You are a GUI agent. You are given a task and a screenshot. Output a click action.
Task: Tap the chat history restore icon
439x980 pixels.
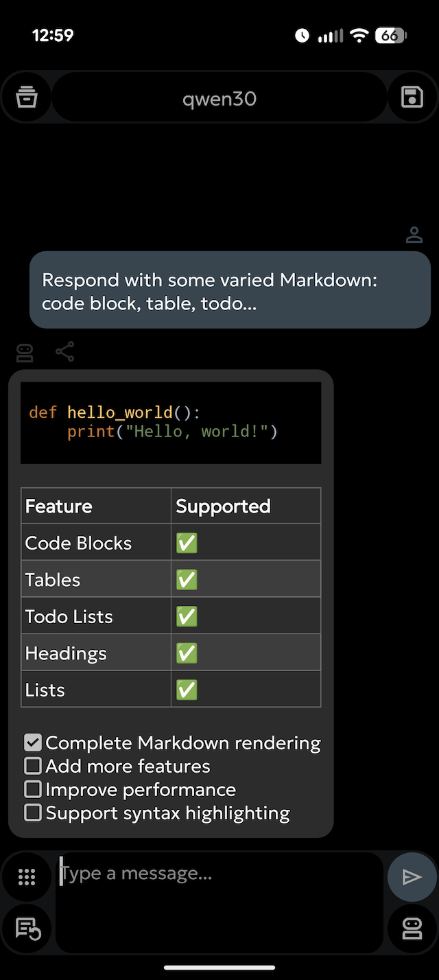click(27, 929)
